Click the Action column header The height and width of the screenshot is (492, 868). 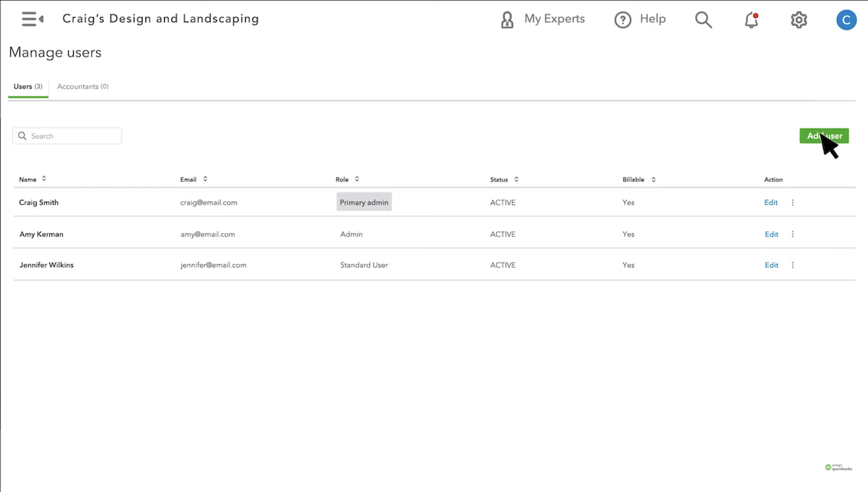pyautogui.click(x=773, y=179)
